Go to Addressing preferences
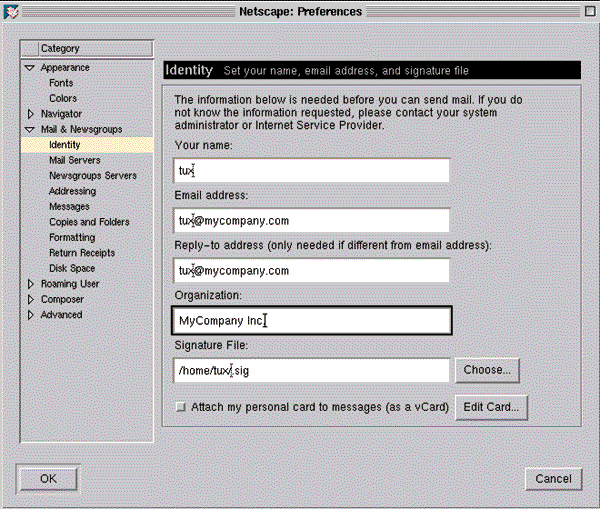Viewport: 600px width, 509px height. pos(72,191)
